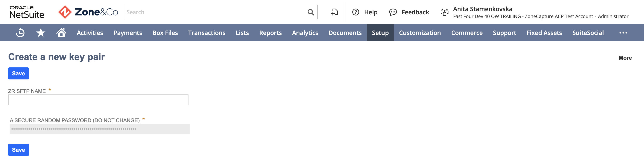Open the Shortcuts star icon
Screen dimensions: 644x158
(x=41, y=33)
